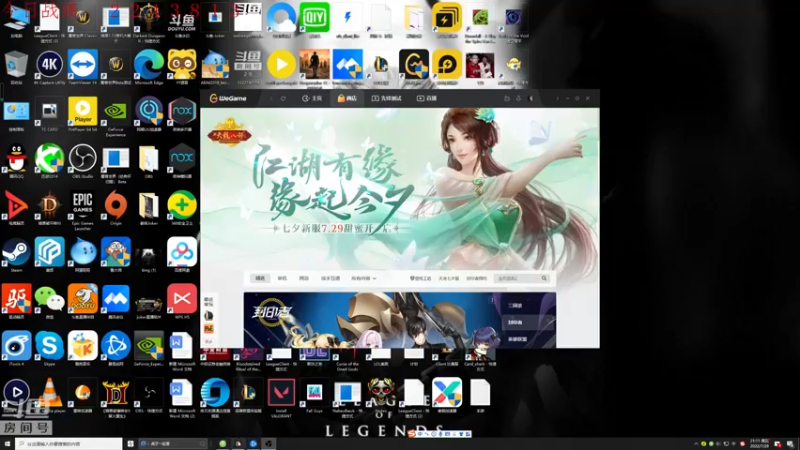The image size is (800, 450).
Task: Open iTools 4 desktop icon
Action: click(x=16, y=348)
